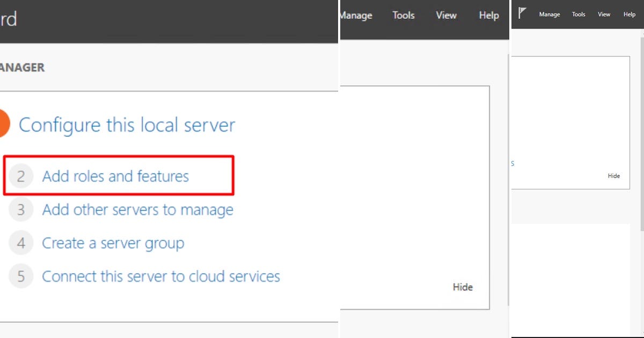Click the step 5 numbered circle
This screenshot has height=338, width=644.
coord(20,276)
